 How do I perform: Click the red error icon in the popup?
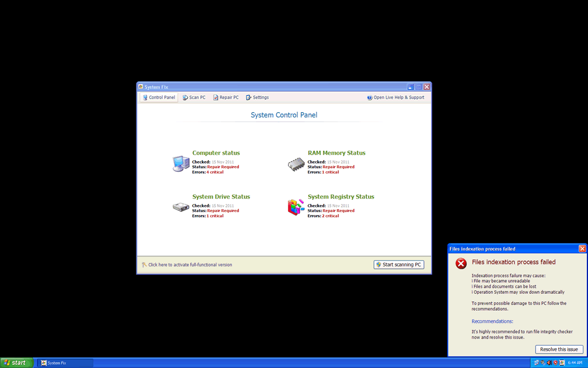click(x=461, y=264)
